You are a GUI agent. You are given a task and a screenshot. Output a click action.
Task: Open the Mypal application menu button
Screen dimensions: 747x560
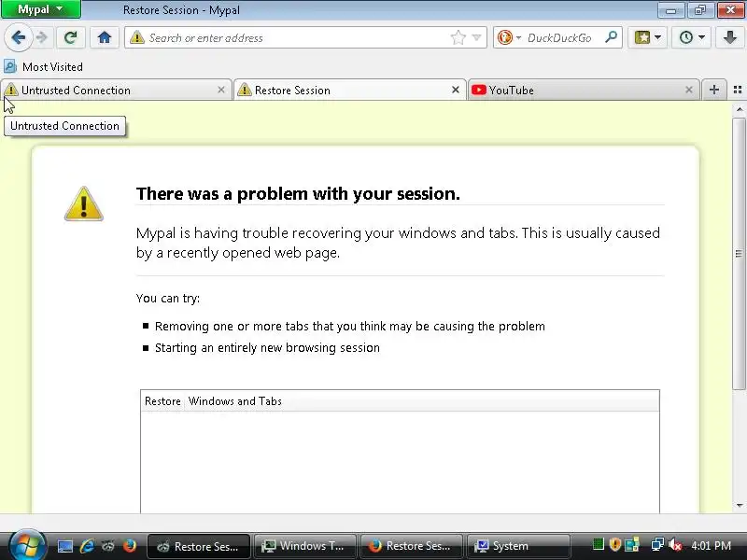40,9
